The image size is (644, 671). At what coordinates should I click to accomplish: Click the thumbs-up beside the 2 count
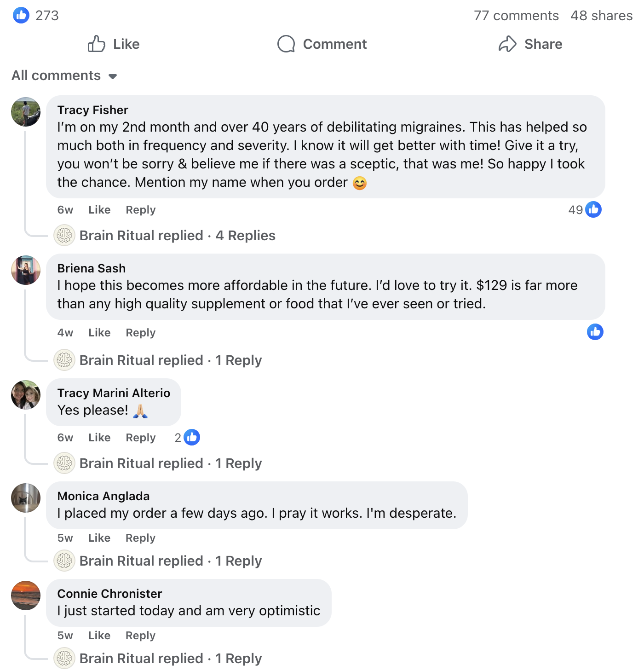pos(193,437)
